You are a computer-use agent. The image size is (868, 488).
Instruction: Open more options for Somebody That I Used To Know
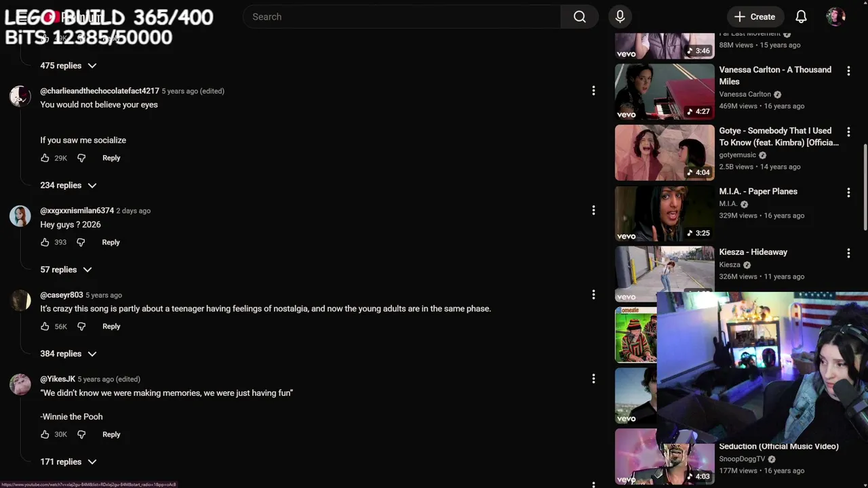coord(848,131)
